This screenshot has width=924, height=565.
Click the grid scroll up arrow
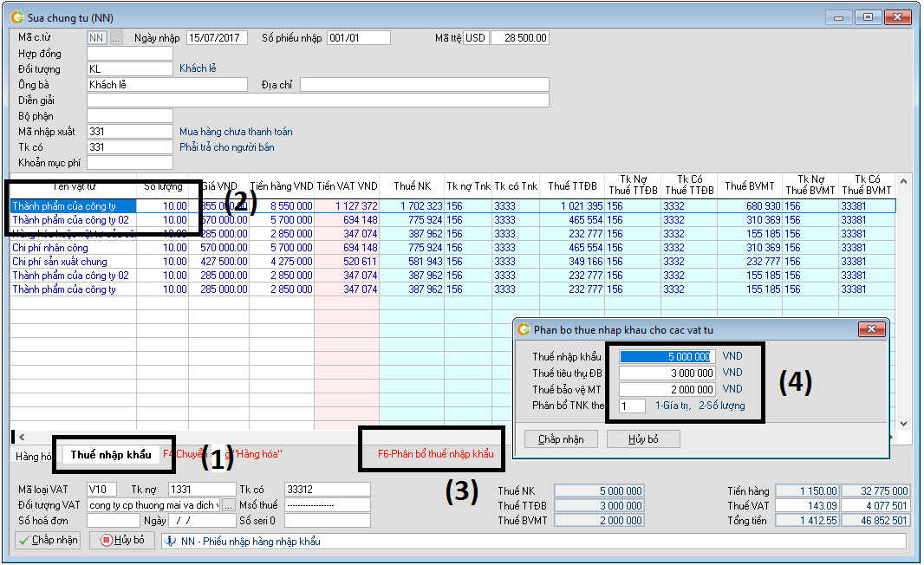[x=903, y=182]
